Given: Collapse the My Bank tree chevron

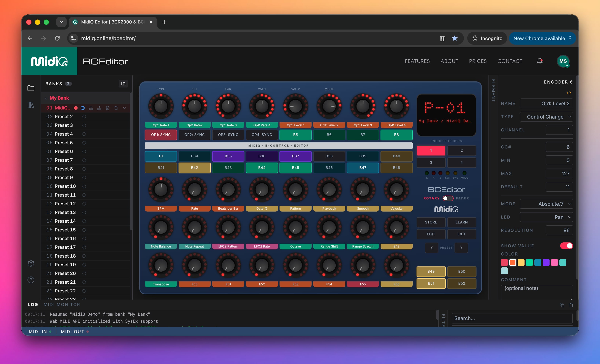Looking at the screenshot, I should coord(46,98).
